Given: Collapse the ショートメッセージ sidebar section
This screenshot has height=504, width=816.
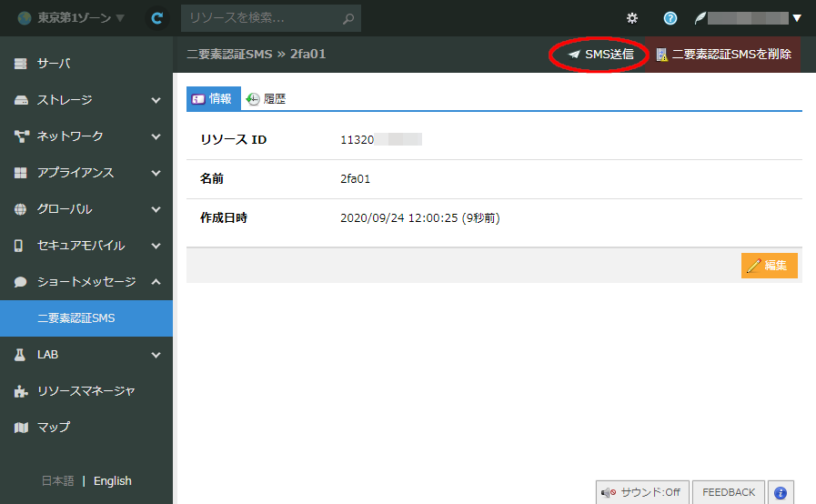Looking at the screenshot, I should click(86, 282).
